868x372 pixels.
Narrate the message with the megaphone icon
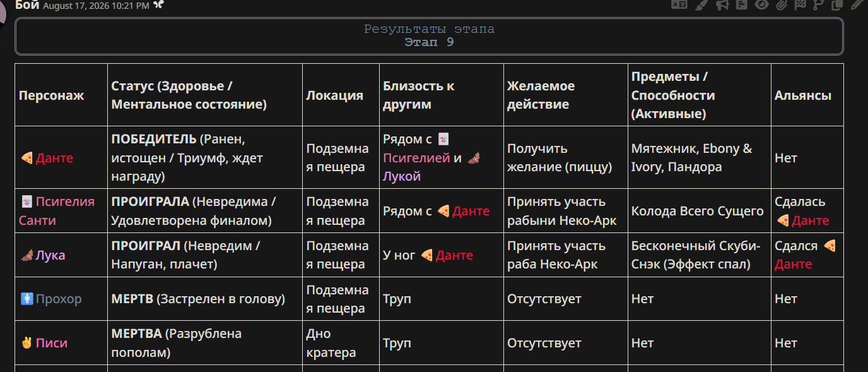722,4
